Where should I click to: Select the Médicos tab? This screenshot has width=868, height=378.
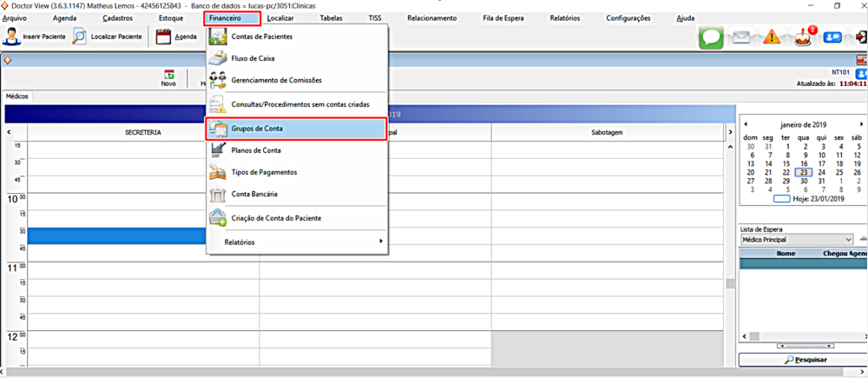tap(16, 96)
